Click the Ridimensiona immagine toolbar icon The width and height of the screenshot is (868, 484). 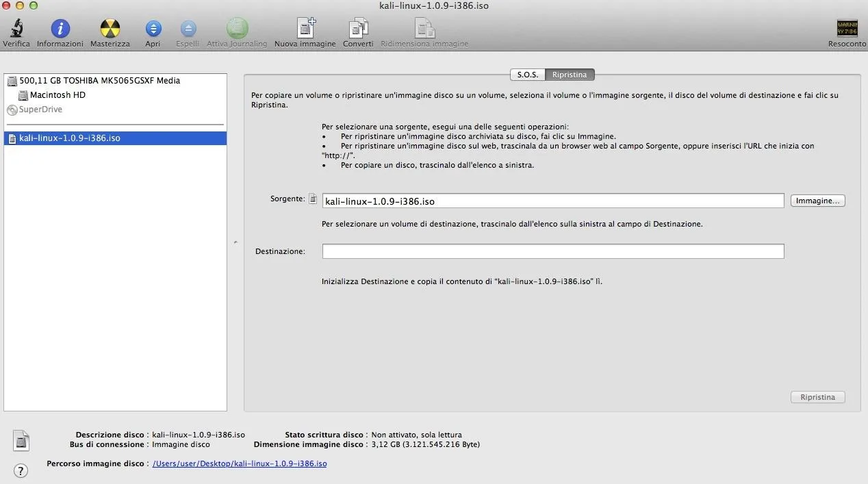pyautogui.click(x=424, y=28)
